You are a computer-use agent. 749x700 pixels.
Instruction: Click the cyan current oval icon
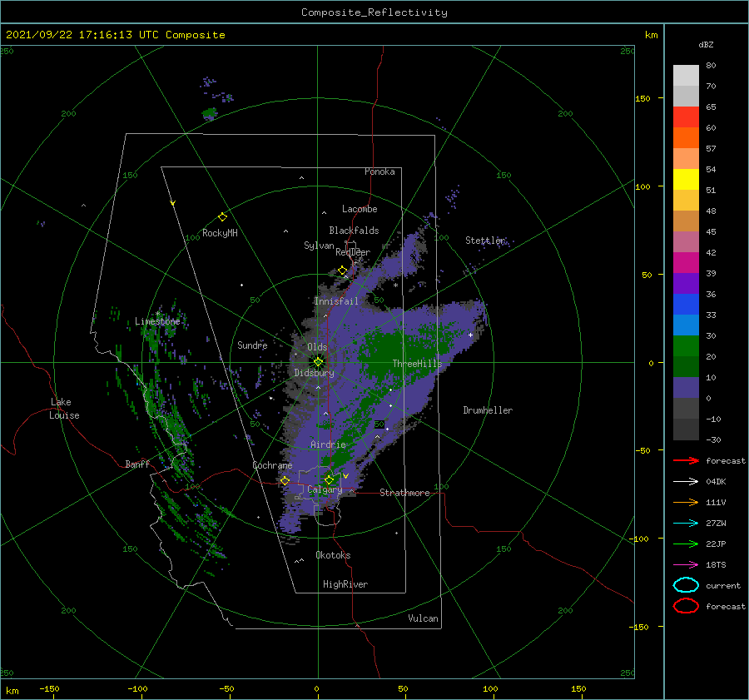pos(686,585)
